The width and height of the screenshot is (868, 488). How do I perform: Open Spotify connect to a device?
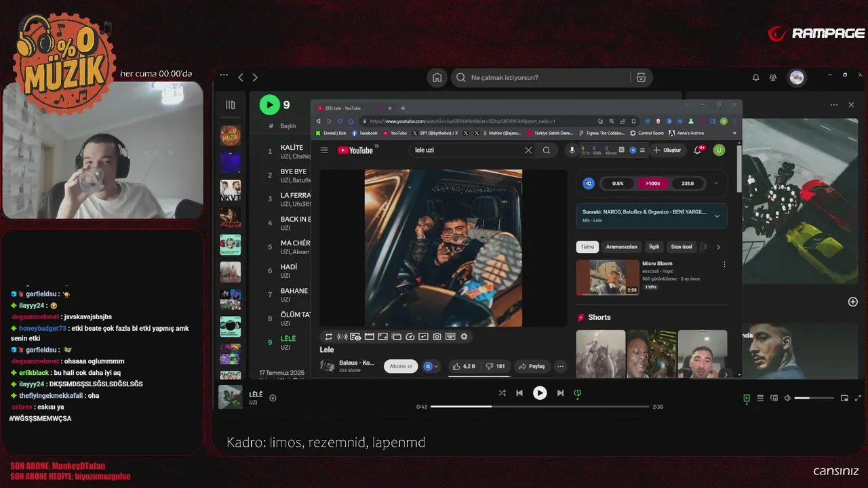point(774,399)
